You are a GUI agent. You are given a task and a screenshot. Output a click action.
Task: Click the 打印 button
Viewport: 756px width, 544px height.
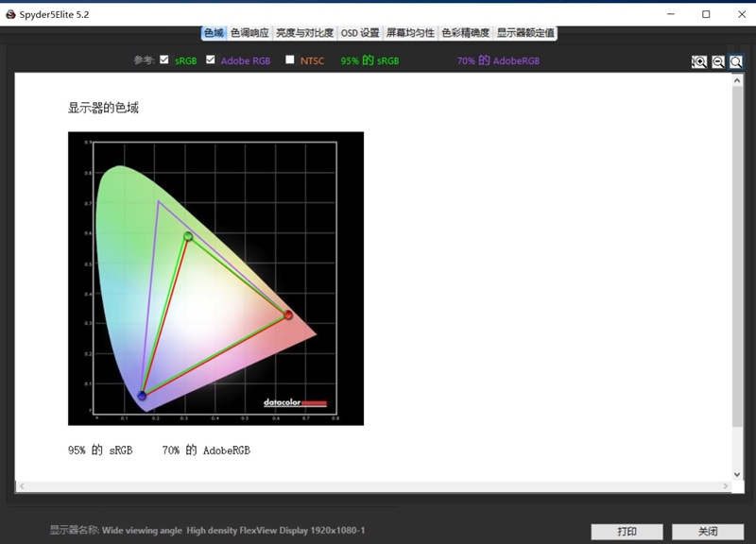tap(627, 532)
